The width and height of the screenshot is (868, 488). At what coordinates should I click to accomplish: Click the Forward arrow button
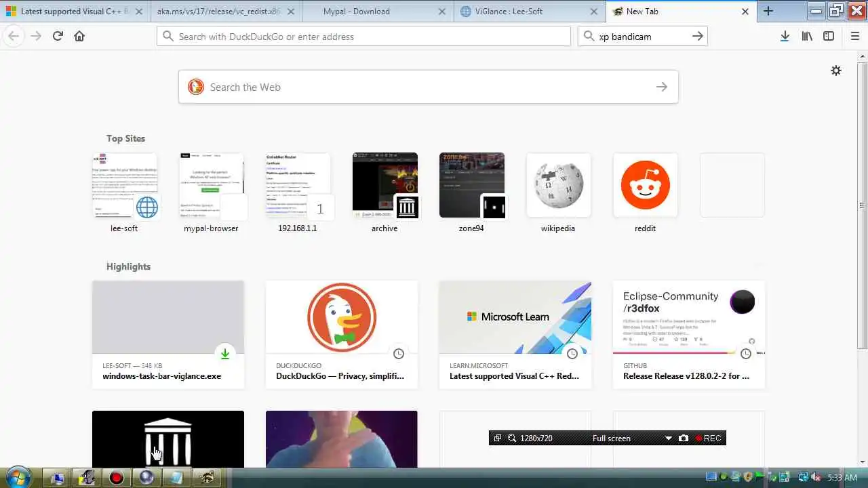click(35, 36)
